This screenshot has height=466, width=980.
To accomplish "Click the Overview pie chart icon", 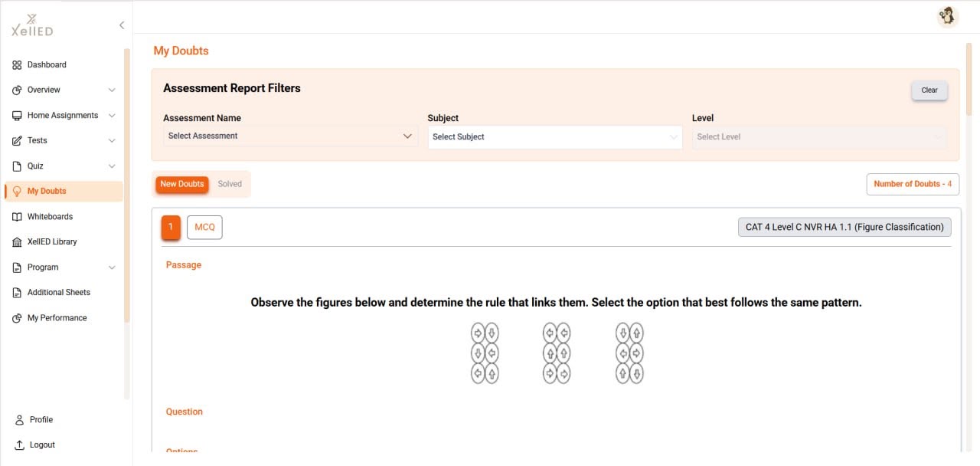I will click(x=17, y=90).
